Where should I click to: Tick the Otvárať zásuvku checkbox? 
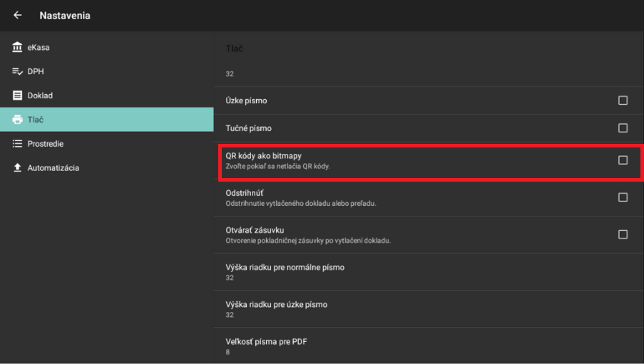coord(623,234)
